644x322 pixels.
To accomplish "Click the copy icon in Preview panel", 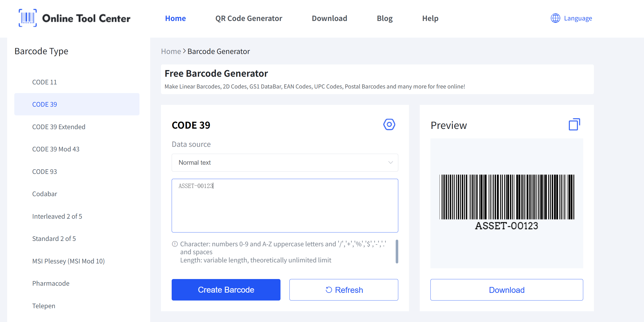I will point(574,125).
